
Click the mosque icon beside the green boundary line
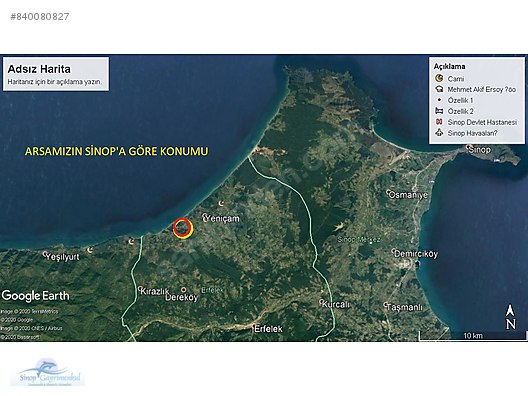point(131,241)
